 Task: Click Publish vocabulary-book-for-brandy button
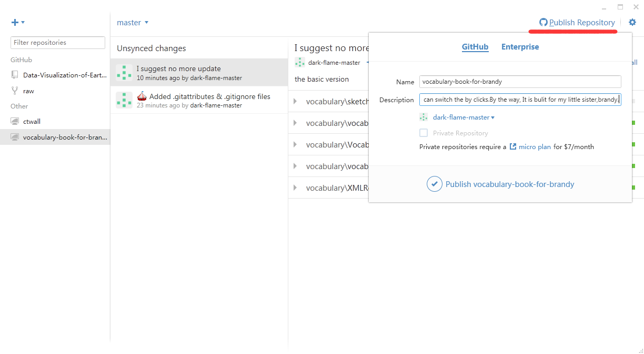(x=500, y=184)
